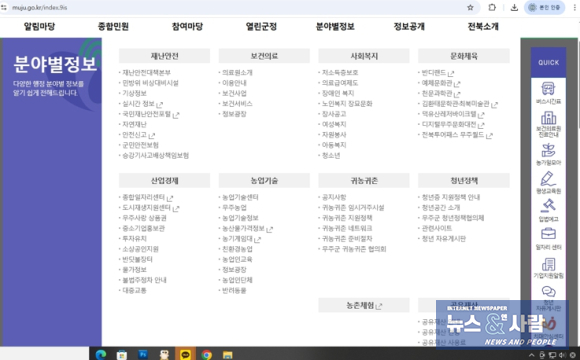Select the 정보공개 top menu item
The height and width of the screenshot is (360, 580).
pos(409,27)
